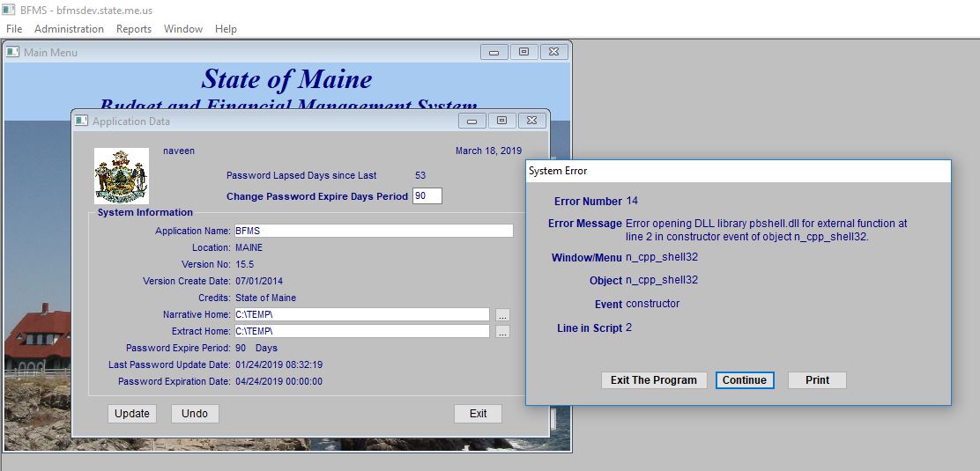
Task: Open the Administration menu
Action: point(69,29)
